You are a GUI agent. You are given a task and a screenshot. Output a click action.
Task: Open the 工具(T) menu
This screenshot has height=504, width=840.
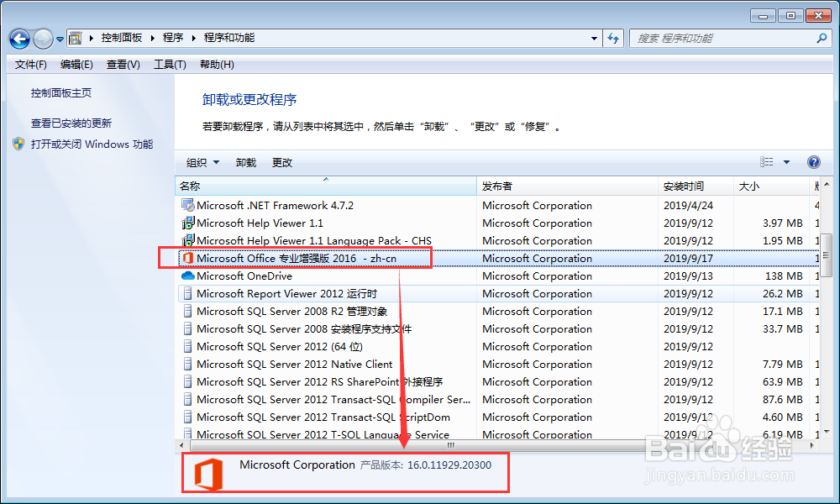pos(170,65)
